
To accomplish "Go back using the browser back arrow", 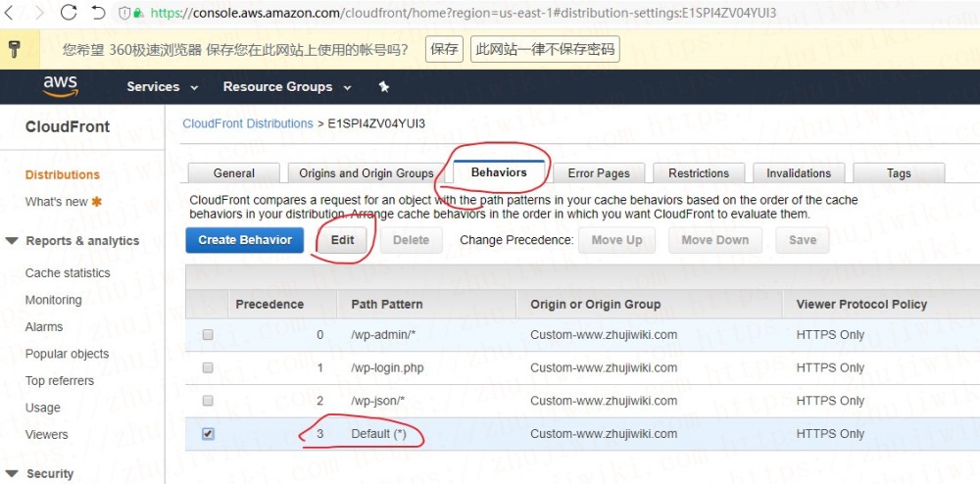I will (11, 13).
